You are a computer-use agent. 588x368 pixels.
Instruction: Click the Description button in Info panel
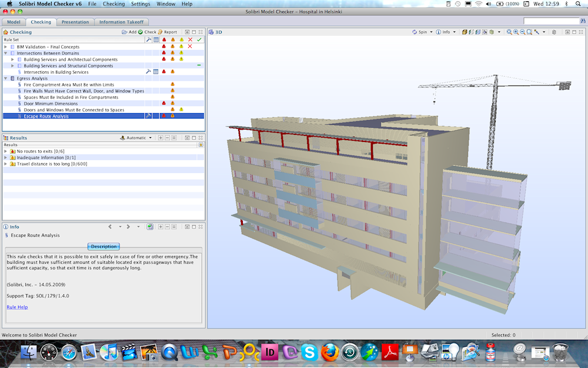[x=103, y=246]
